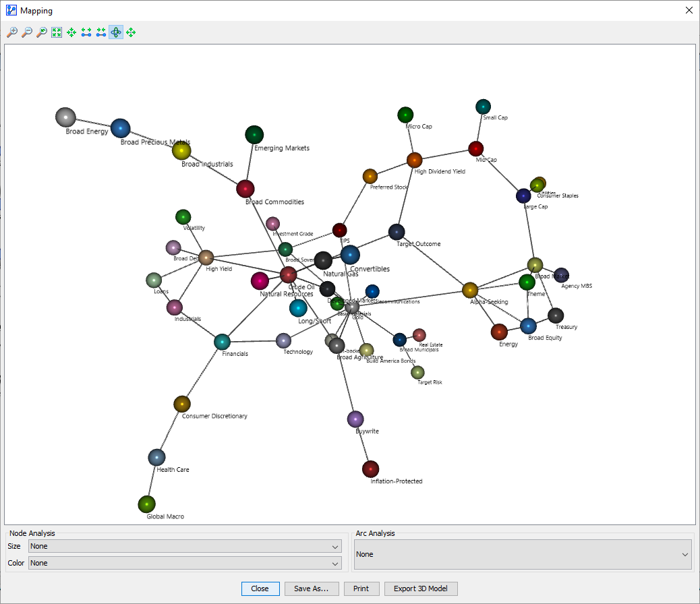Expand the Arc Analysis dropdown

tap(523, 554)
